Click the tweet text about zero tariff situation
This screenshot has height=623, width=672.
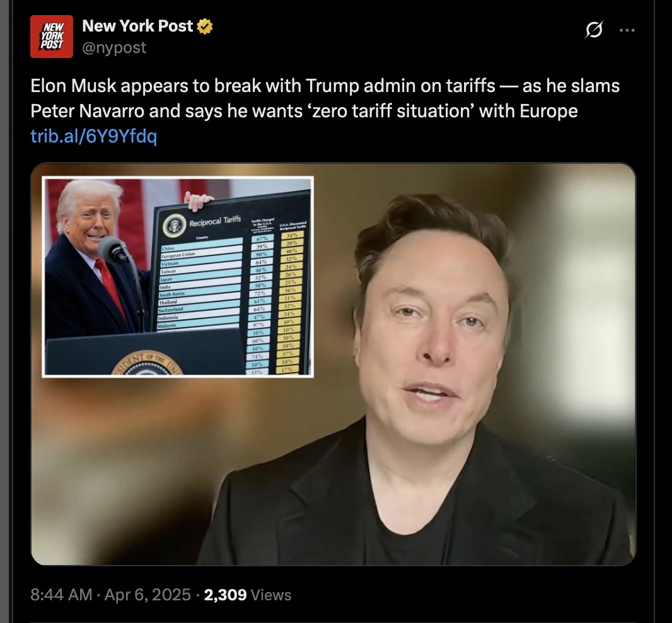click(325, 98)
